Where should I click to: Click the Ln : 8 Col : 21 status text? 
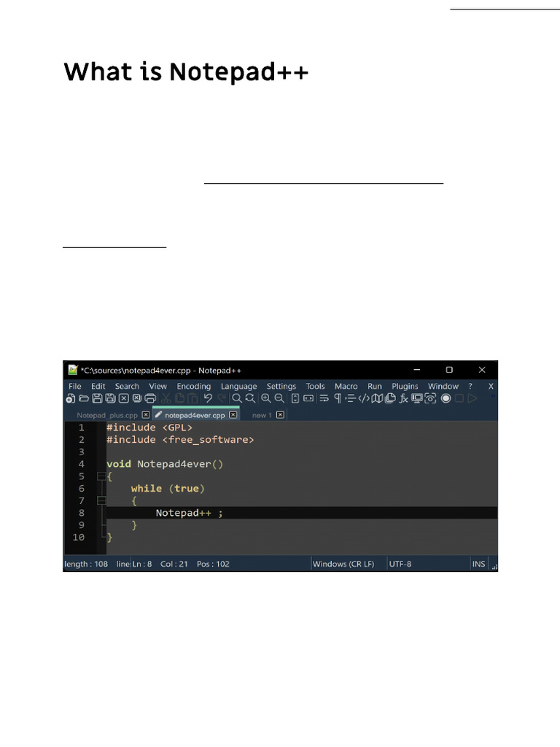coord(160,564)
